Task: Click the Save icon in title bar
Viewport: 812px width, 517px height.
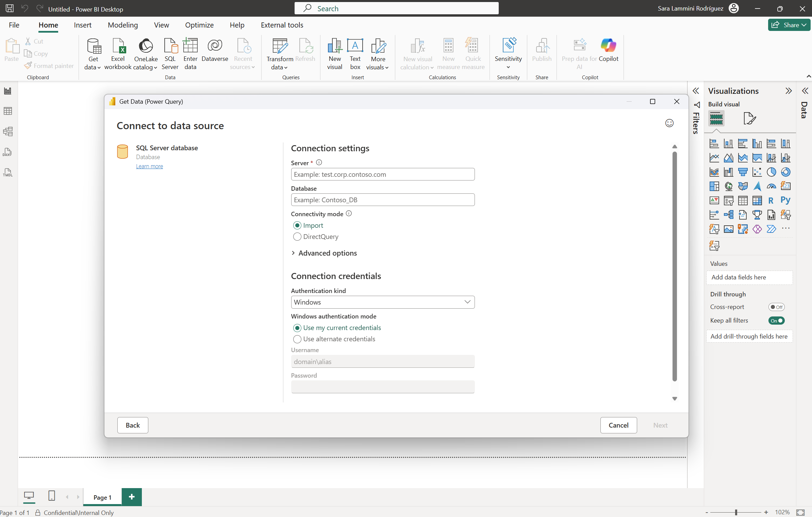Action: pyautogui.click(x=10, y=8)
